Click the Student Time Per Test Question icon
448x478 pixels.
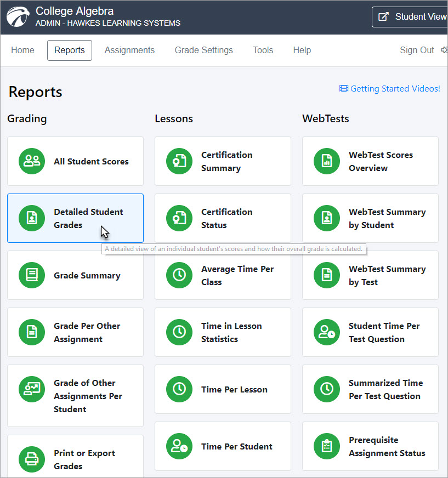tap(327, 333)
